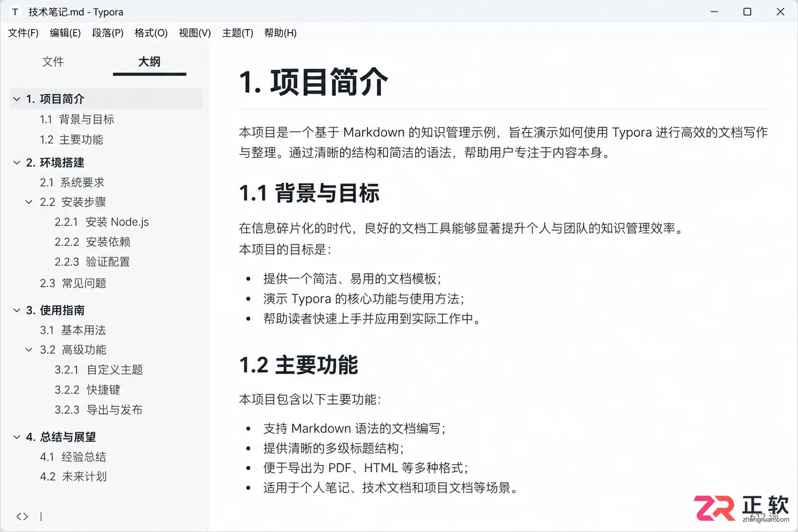Go to 4.2 未来计划 outline entry
This screenshot has width=798, height=532.
pos(73,477)
